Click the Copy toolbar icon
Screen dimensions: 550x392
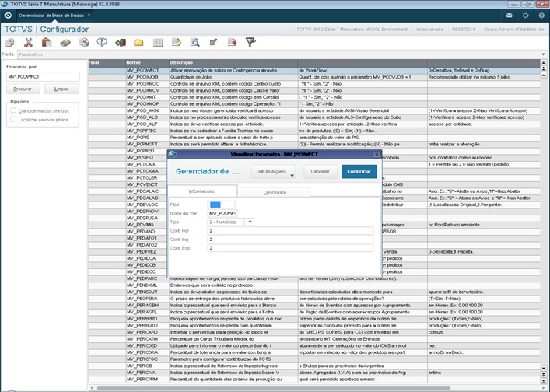pos(10,43)
